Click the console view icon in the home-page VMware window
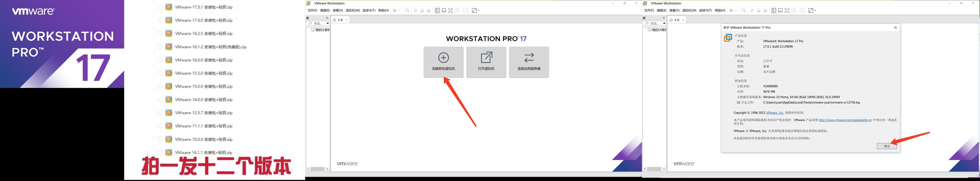This screenshot has width=980, height=181. [x=466, y=10]
